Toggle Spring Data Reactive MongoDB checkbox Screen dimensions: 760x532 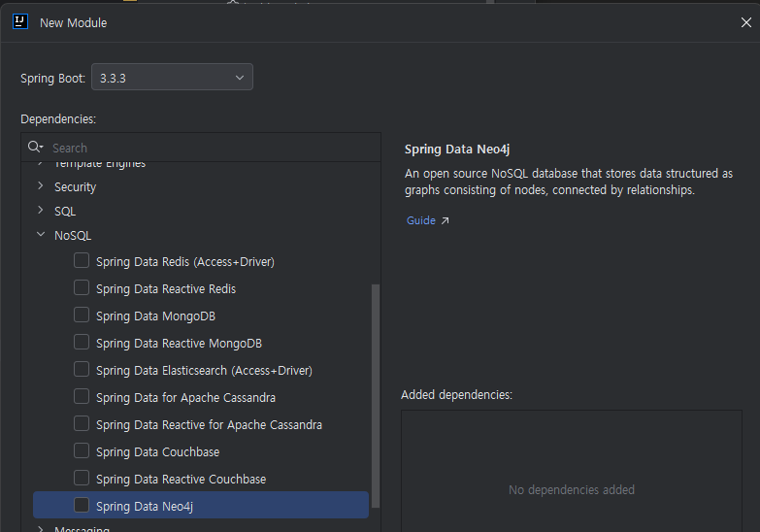tap(82, 342)
